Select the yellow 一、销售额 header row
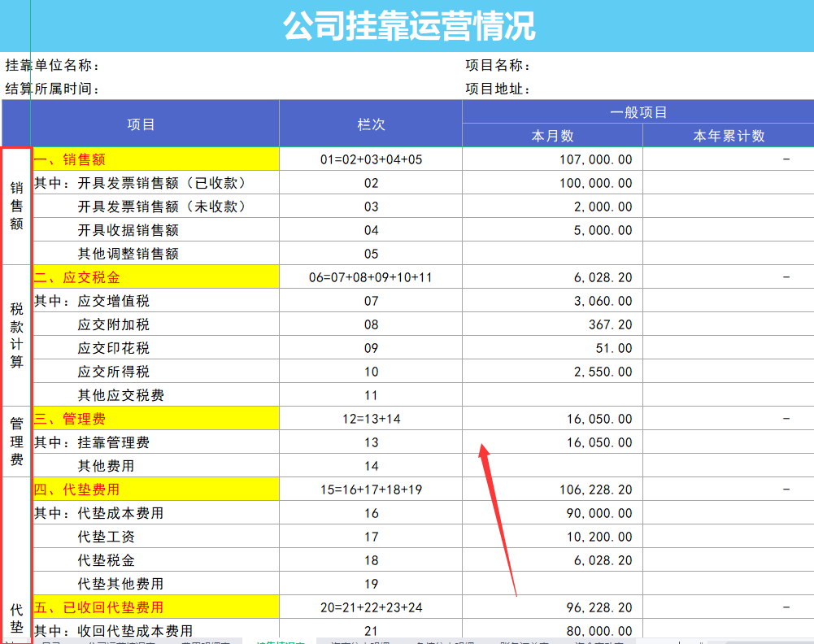814x644 pixels. [155, 159]
